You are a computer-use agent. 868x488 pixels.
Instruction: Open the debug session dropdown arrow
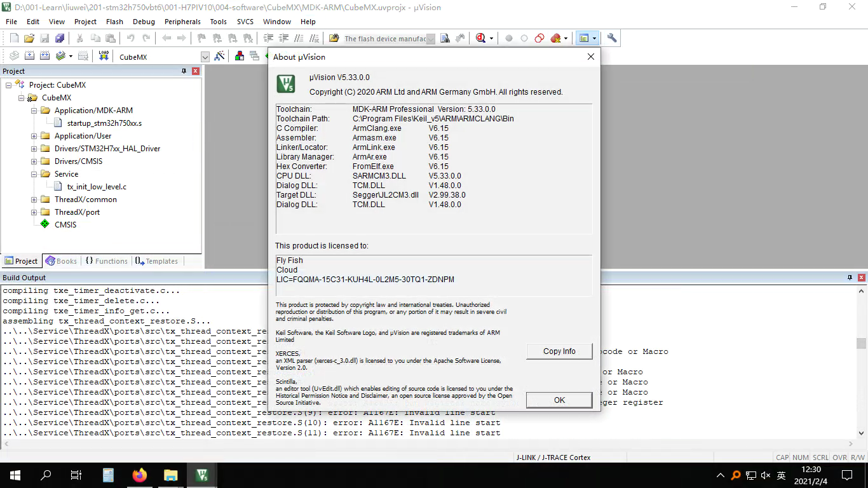[491, 38]
